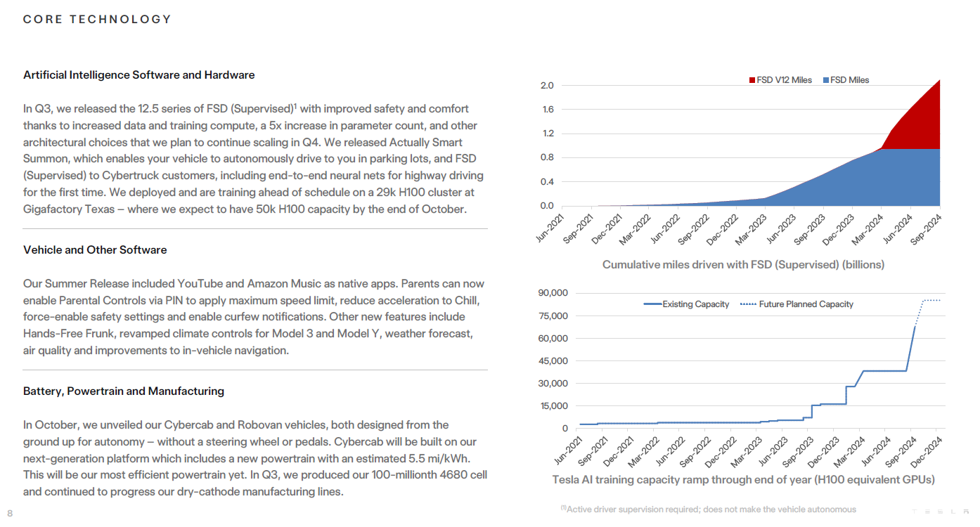Click the Cumulative miles driven with FSD chart title
Image resolution: width=980 pixels, height=527 pixels.
point(743,265)
